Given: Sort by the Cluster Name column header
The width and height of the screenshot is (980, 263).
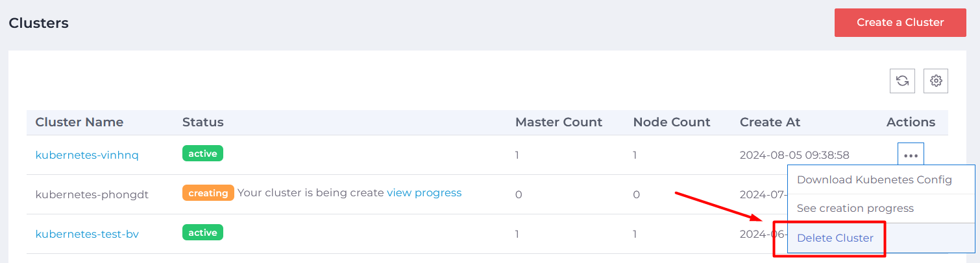Looking at the screenshot, I should [79, 122].
